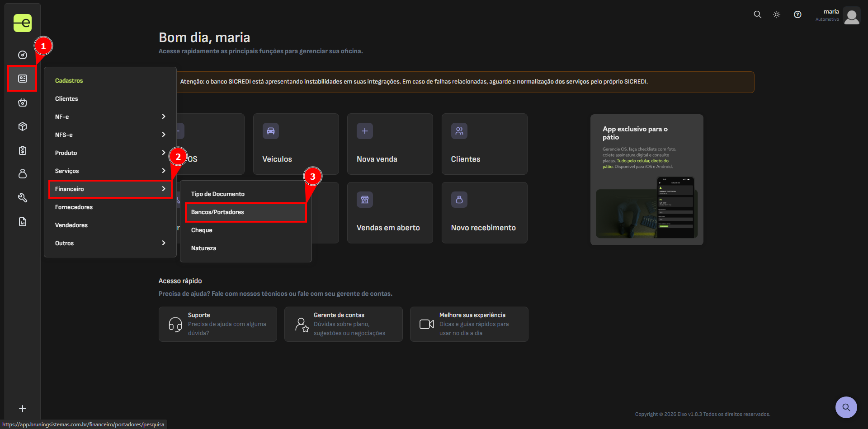
Task: Click the App exclusivo para o pátio banner
Action: pos(647,180)
